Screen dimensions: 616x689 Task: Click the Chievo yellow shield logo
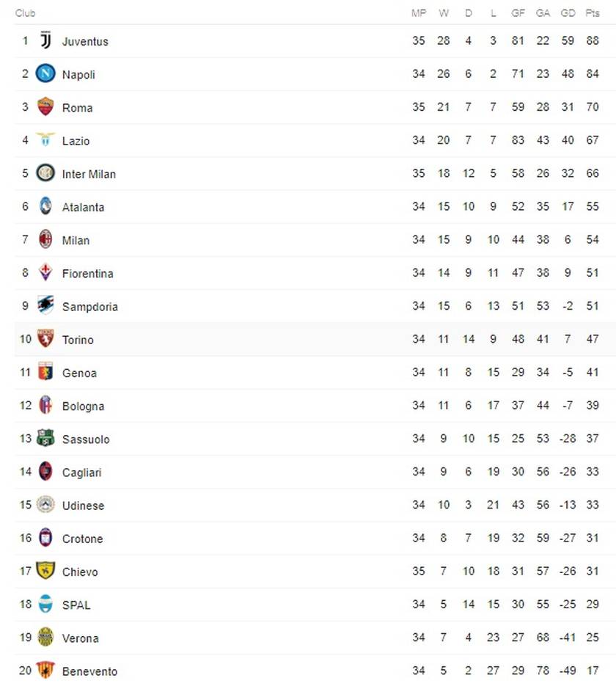[45, 571]
